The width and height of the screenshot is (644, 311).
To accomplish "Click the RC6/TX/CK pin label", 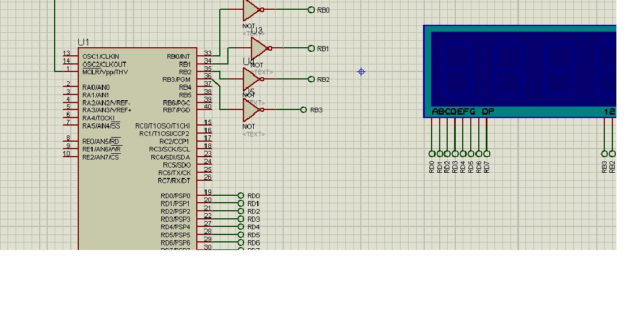I will pyautogui.click(x=174, y=173).
